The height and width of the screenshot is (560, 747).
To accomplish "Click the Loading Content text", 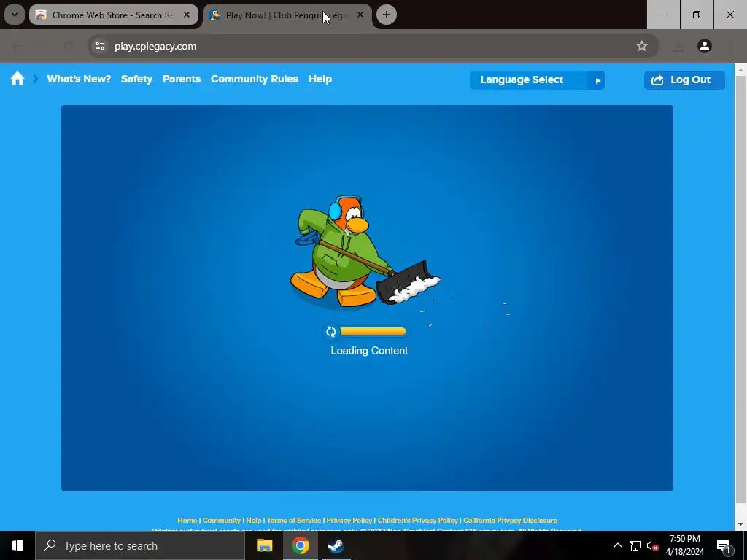I will [369, 351].
